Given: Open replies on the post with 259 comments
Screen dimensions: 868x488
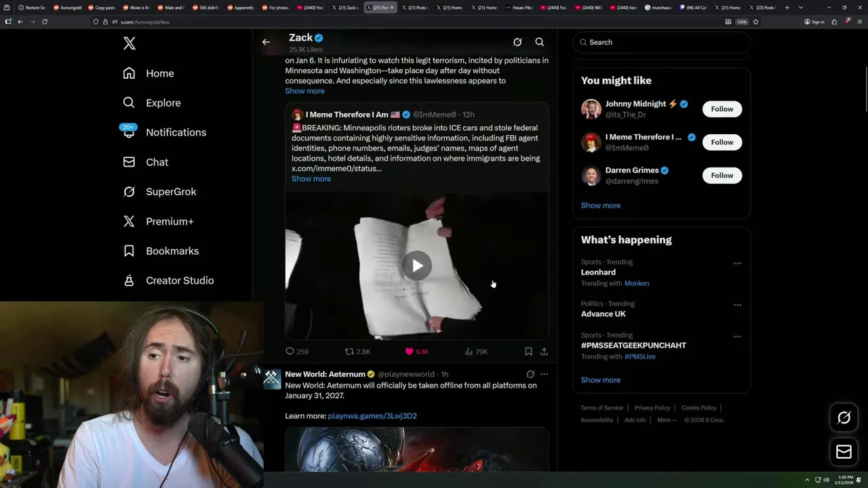Looking at the screenshot, I should [x=297, y=352].
